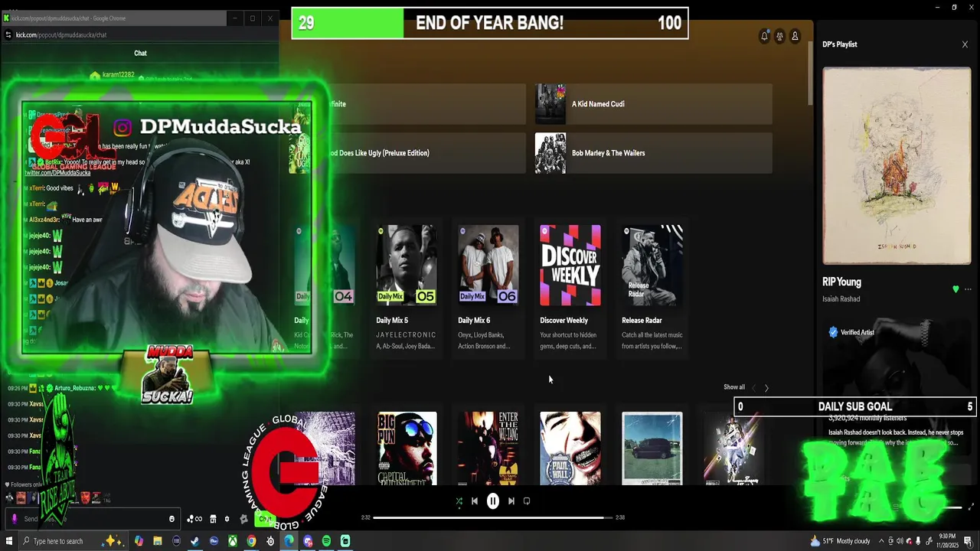Click the Daily Mix 5 title text
This screenshot has height=551, width=980.
pyautogui.click(x=392, y=321)
